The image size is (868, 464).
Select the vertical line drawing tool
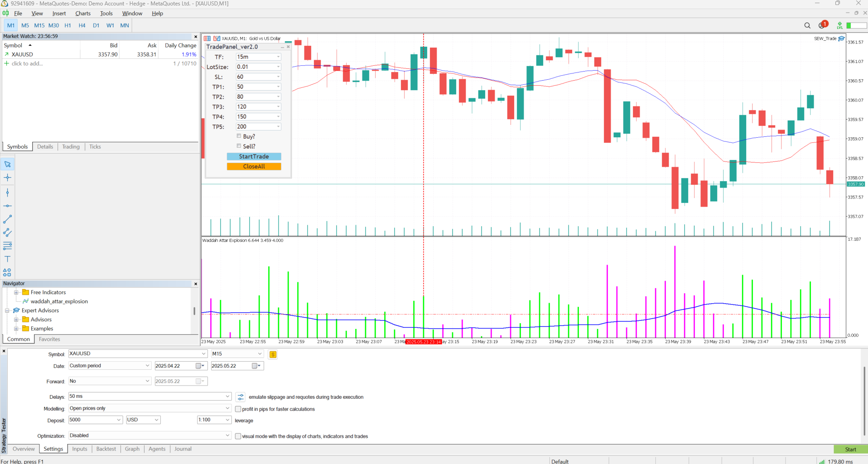coord(7,193)
